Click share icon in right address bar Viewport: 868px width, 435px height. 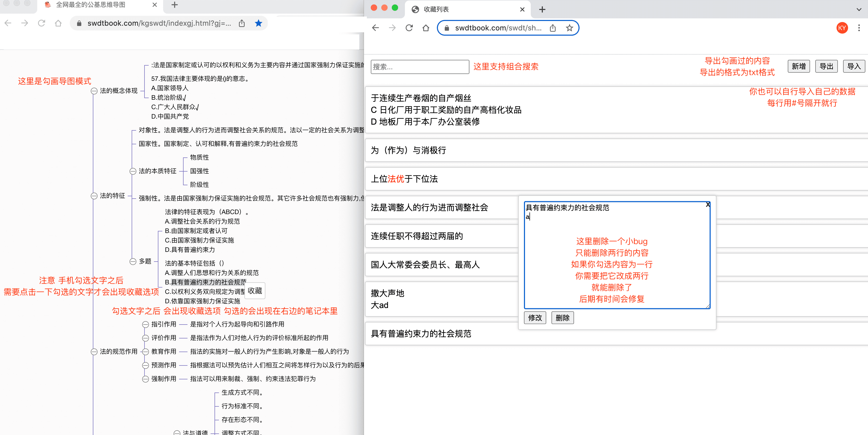pos(553,28)
